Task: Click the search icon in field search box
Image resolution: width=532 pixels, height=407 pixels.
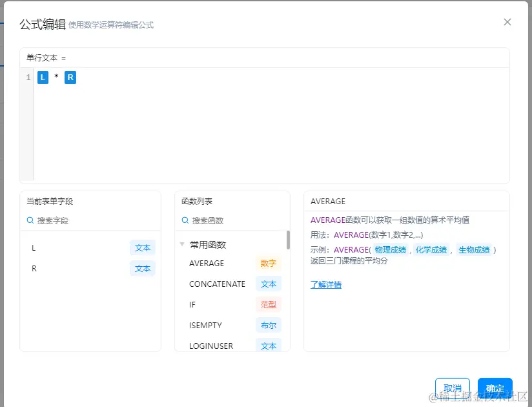Action: [x=30, y=221]
